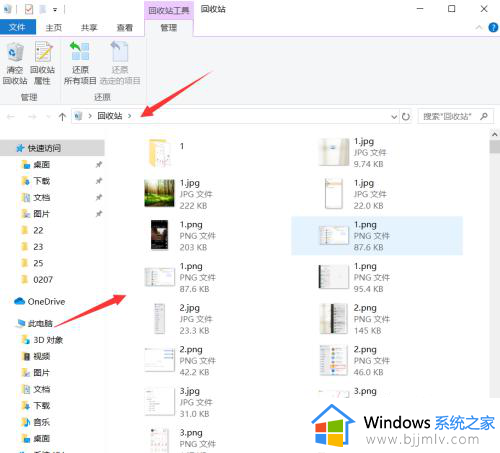Open the 文件 tab
Image resolution: width=500 pixels, height=453 pixels.
click(x=17, y=27)
